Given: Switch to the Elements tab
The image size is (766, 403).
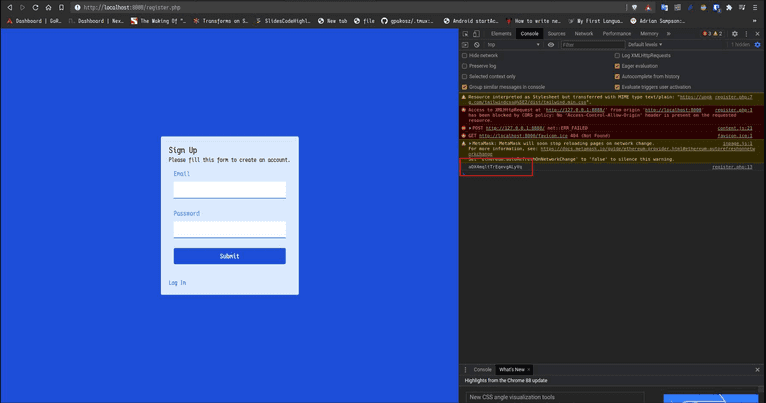Looking at the screenshot, I should coord(501,34).
